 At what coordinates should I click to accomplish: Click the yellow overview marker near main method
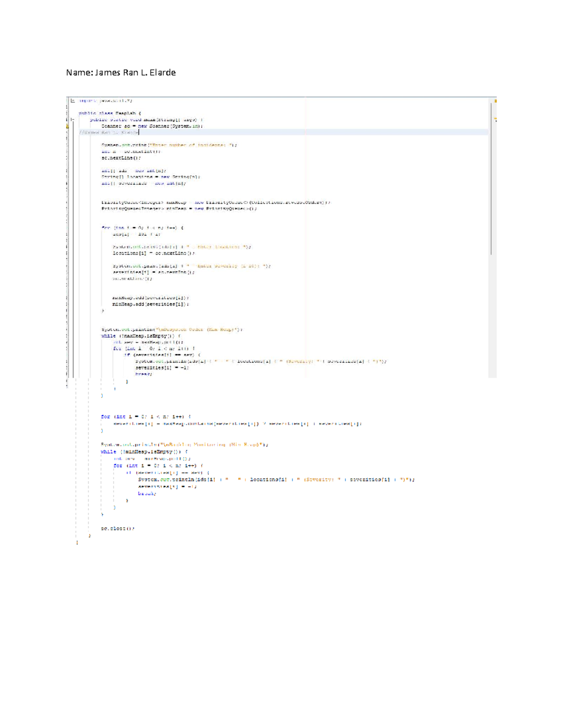point(495,120)
